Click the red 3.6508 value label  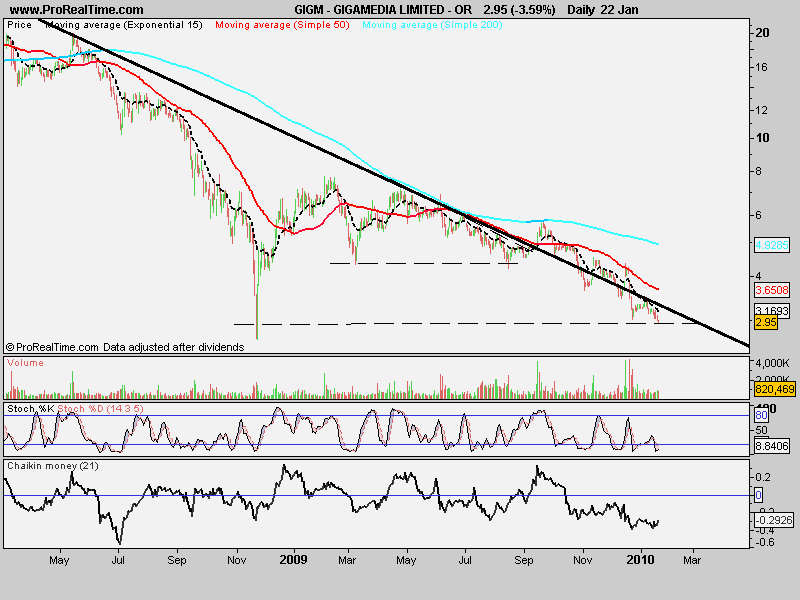click(x=771, y=290)
